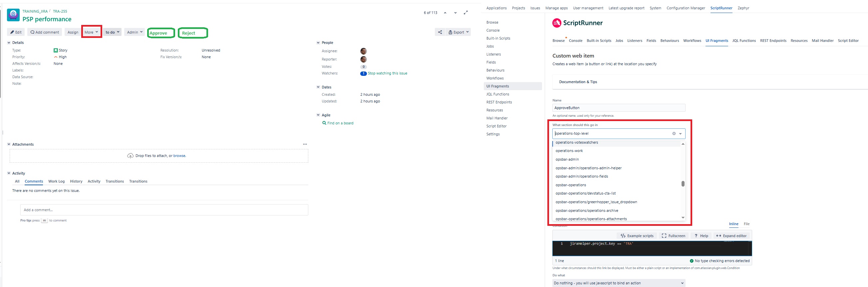868x287 pixels.
Task: Collapse the Details section
Action: (9, 43)
